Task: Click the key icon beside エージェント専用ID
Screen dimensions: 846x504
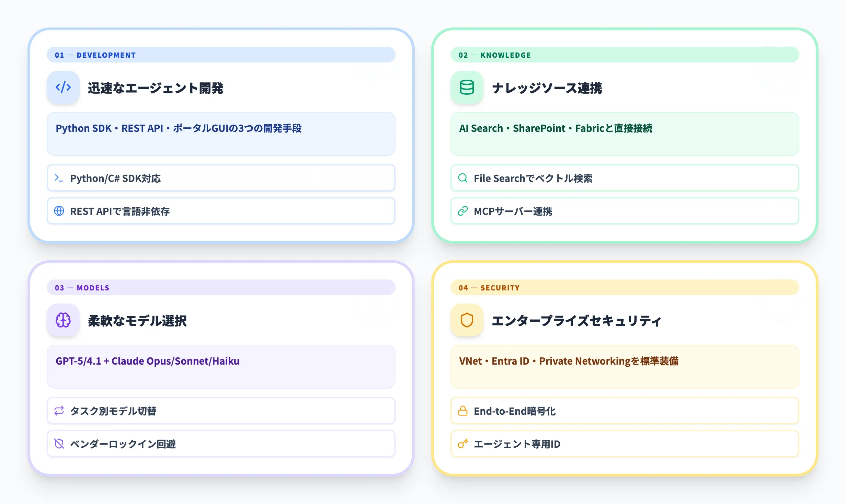Action: click(x=462, y=444)
